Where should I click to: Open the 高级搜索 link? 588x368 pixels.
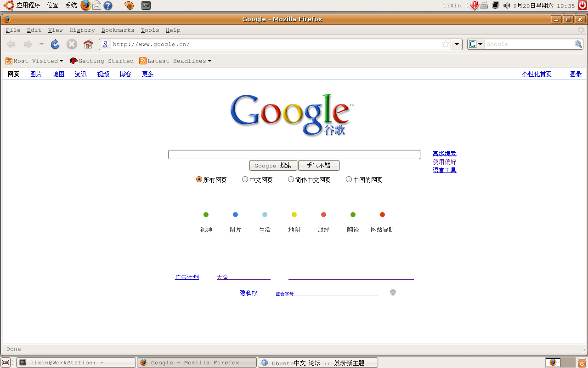click(x=444, y=154)
